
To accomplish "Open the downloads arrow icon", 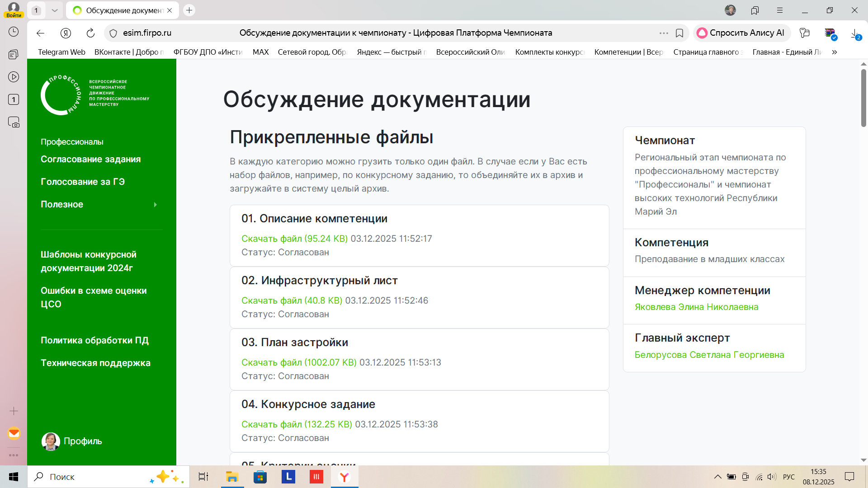I will click(854, 33).
